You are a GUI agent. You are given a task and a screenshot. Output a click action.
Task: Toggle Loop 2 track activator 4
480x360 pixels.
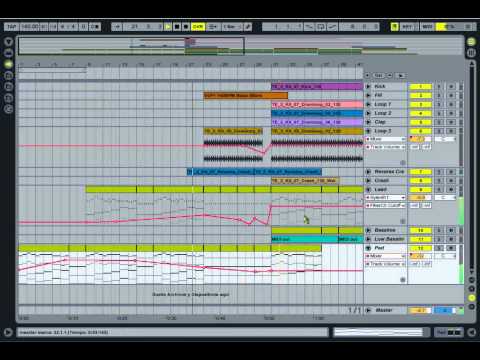(420, 113)
